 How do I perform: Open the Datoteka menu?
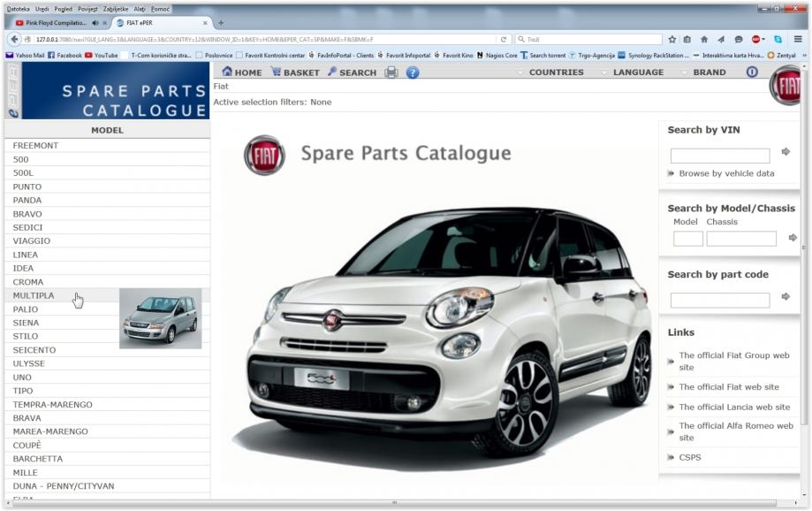[x=19, y=9]
